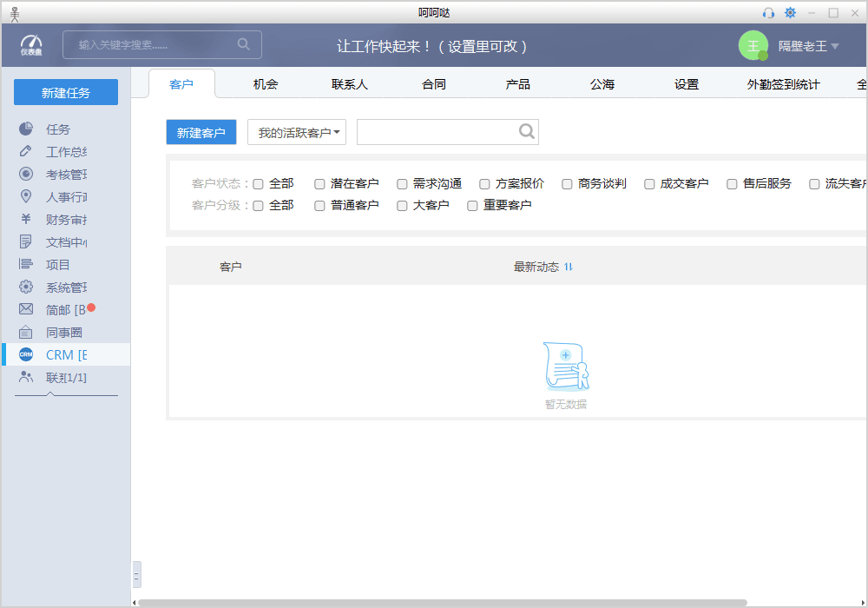
Task: Open the contacts people icon
Action: (x=26, y=377)
